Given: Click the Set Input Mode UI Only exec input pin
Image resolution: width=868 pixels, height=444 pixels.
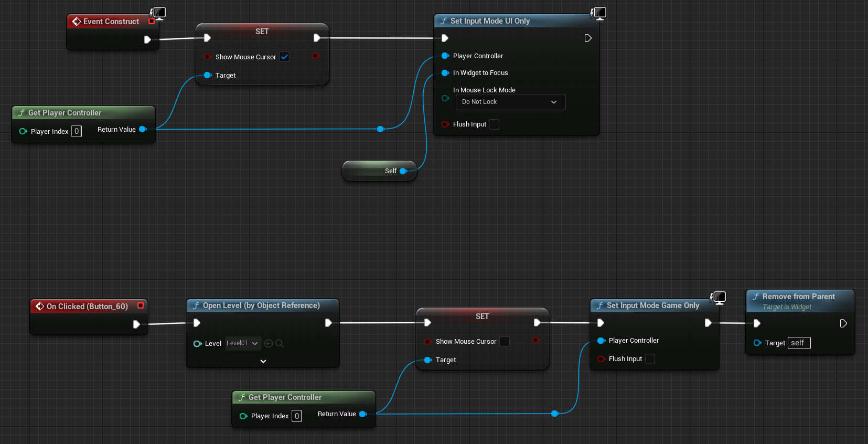Looking at the screenshot, I should (x=445, y=38).
